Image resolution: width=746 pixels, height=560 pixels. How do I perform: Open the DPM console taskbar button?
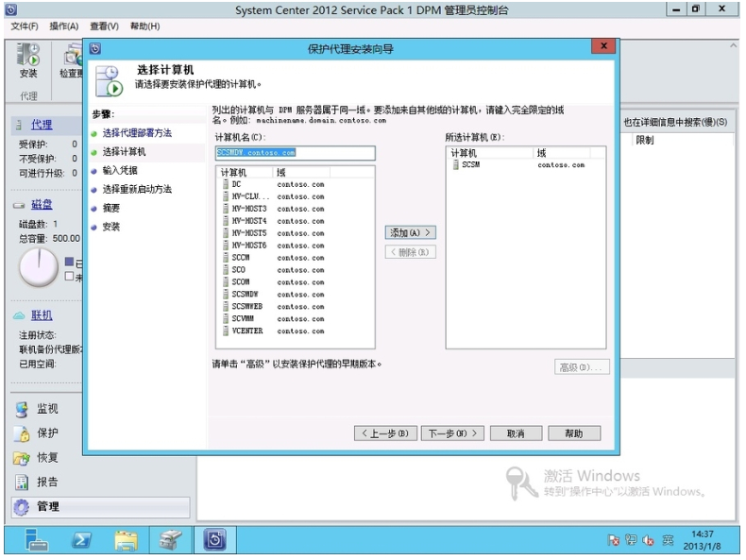(x=215, y=540)
